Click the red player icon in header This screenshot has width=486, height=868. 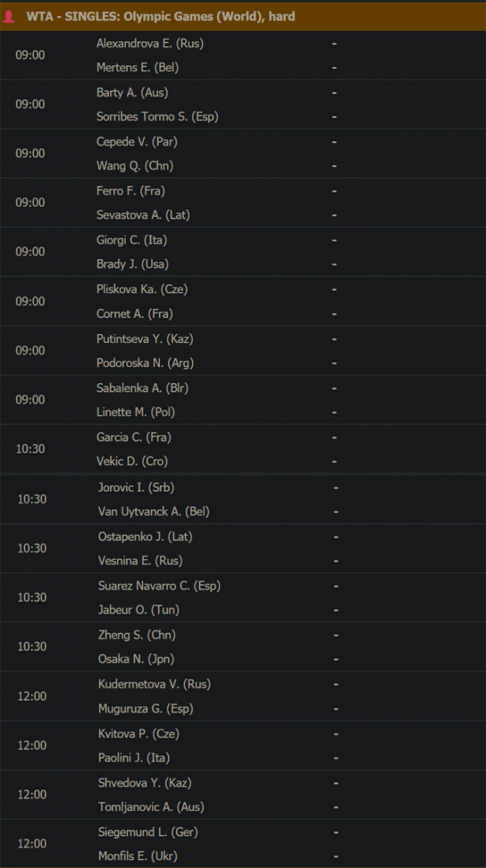pyautogui.click(x=9, y=17)
